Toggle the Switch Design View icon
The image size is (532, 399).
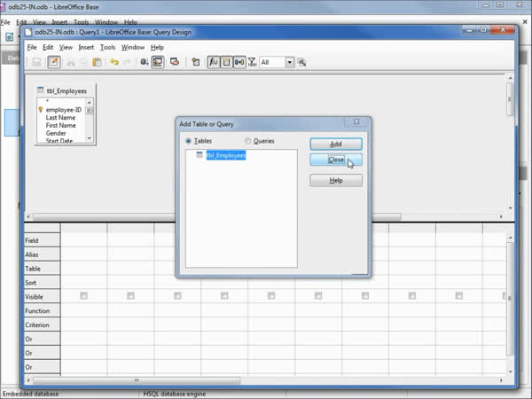point(158,62)
